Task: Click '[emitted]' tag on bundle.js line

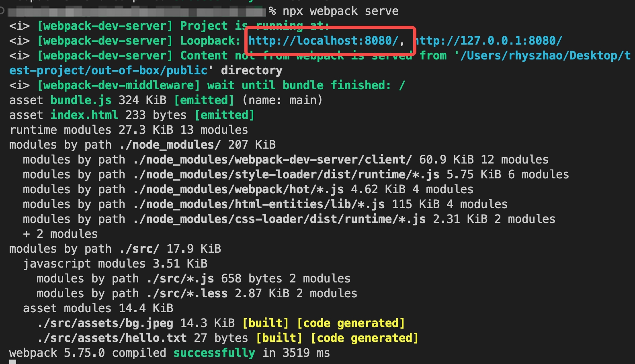Action: [204, 100]
